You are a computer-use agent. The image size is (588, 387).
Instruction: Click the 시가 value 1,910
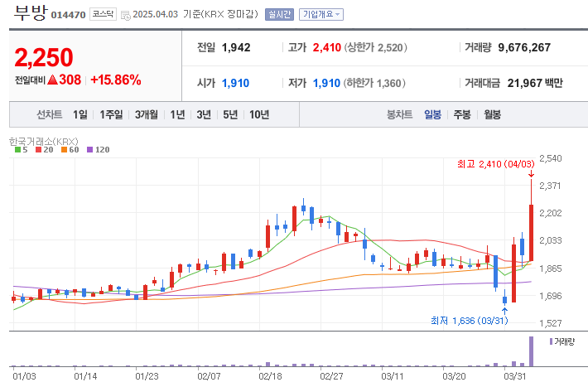tap(235, 83)
